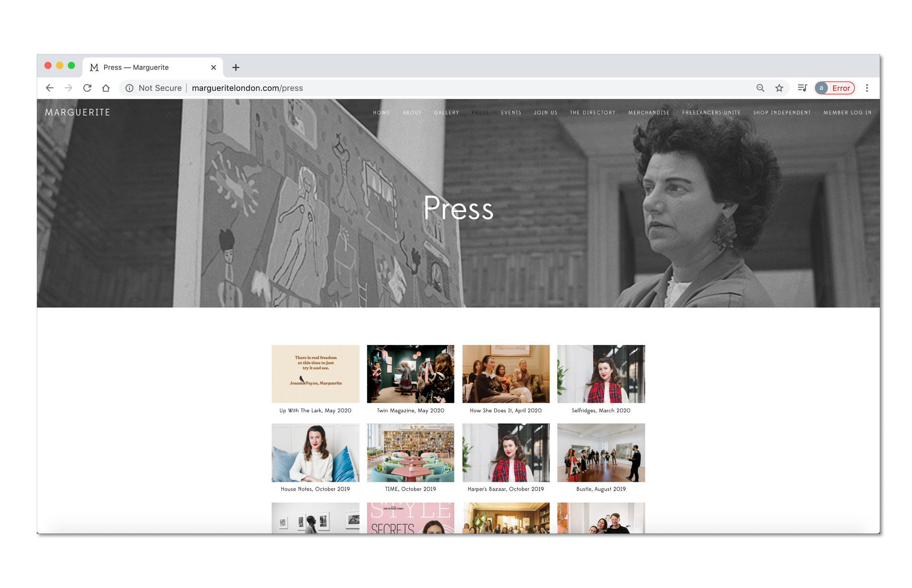
Task: Open the TIME October 2019 article image
Action: (410, 452)
